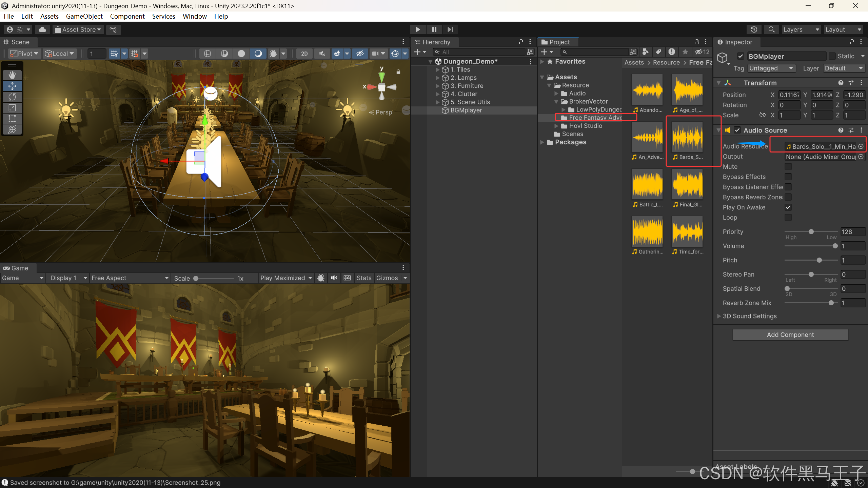Open the Layers dropdown
Image resolution: width=868 pixels, height=488 pixels.
coord(801,29)
